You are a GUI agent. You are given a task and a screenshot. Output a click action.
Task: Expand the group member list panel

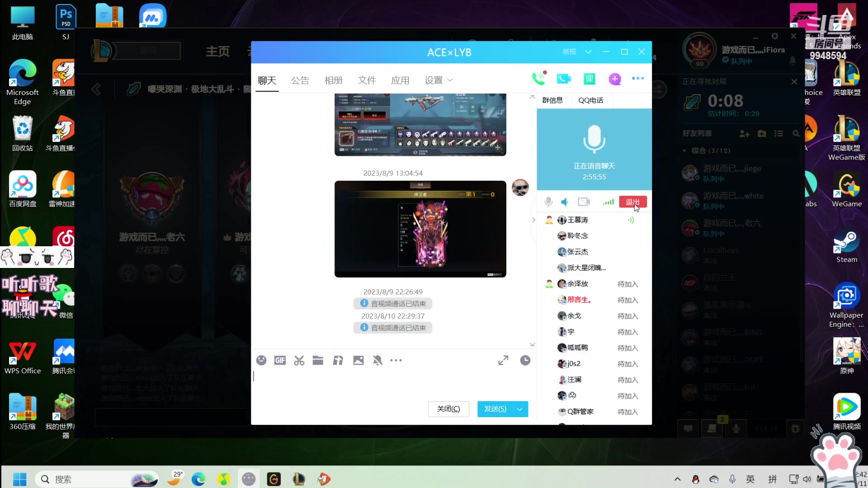[533, 219]
